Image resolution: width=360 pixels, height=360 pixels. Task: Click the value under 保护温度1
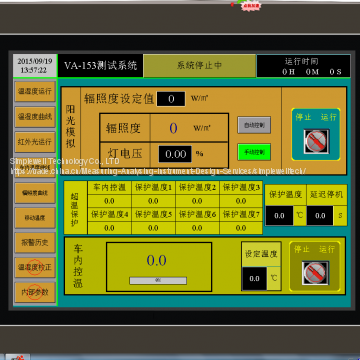point(153,201)
